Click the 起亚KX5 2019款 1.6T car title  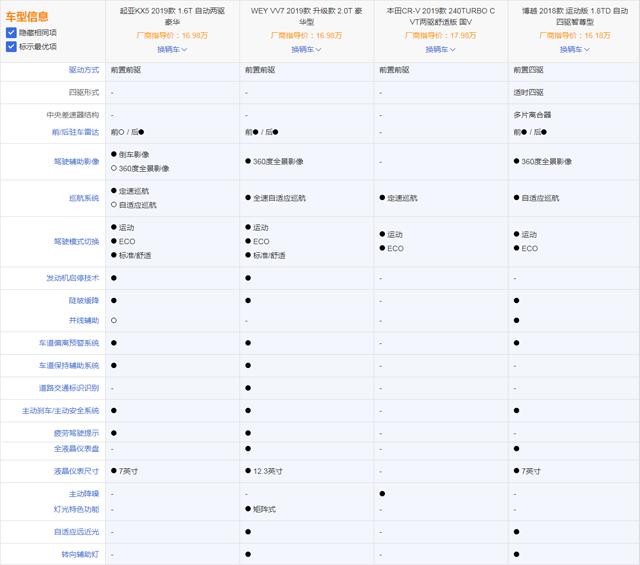click(172, 16)
